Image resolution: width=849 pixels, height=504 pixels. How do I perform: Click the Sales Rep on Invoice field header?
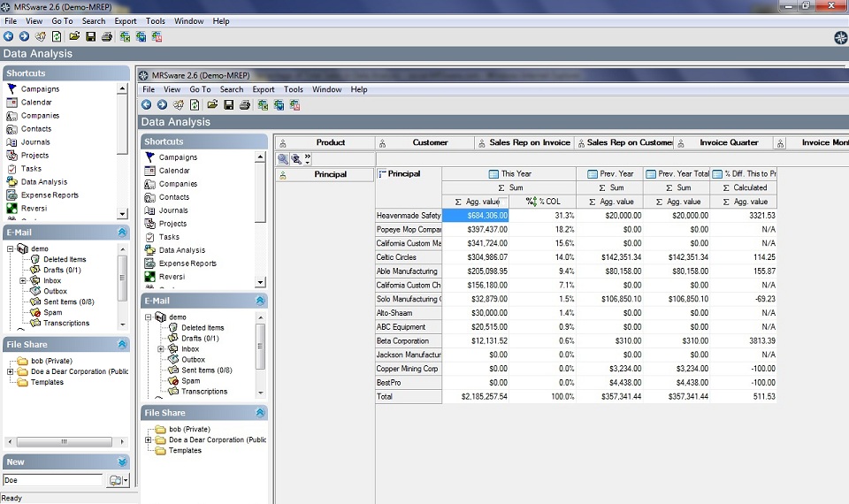(x=524, y=142)
